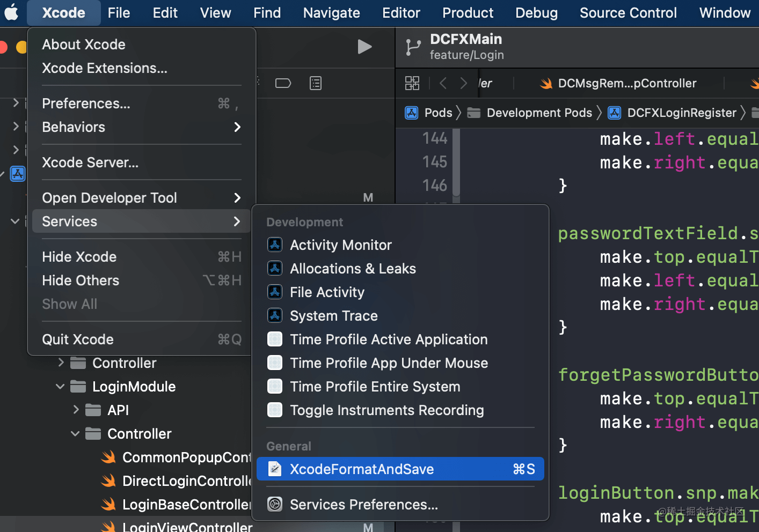Click the DCFXLoginRegister target icon
The image size is (759, 532).
(615, 113)
